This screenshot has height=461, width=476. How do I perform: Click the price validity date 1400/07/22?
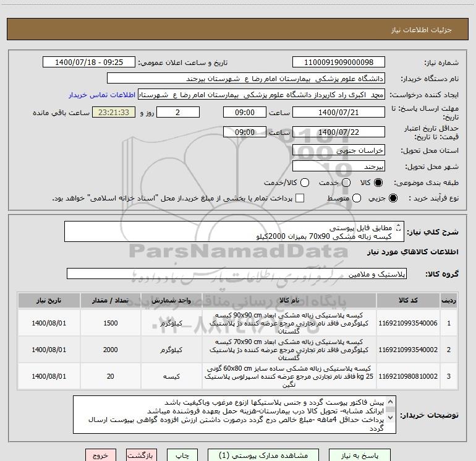pyautogui.click(x=339, y=132)
